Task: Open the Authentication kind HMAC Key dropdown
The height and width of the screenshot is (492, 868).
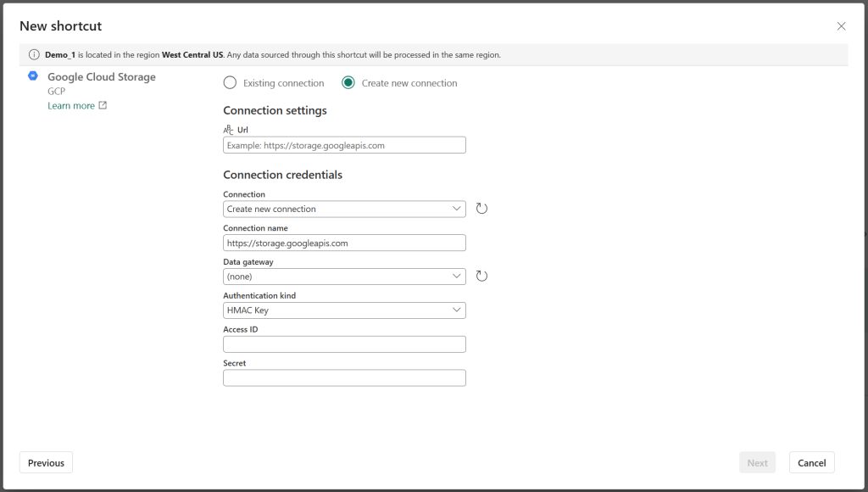Action: click(344, 310)
